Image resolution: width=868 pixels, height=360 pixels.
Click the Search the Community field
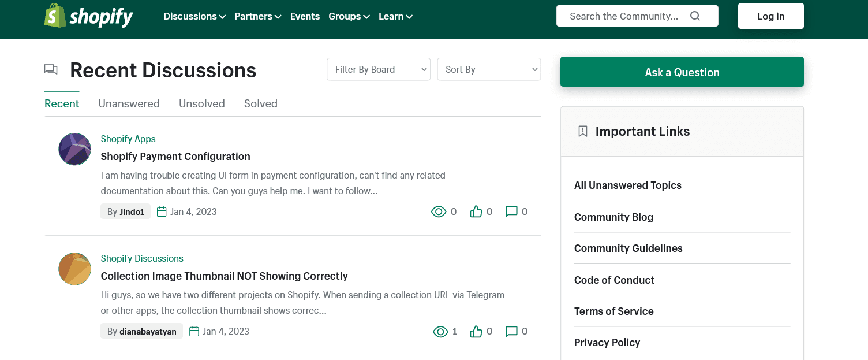coord(623,16)
